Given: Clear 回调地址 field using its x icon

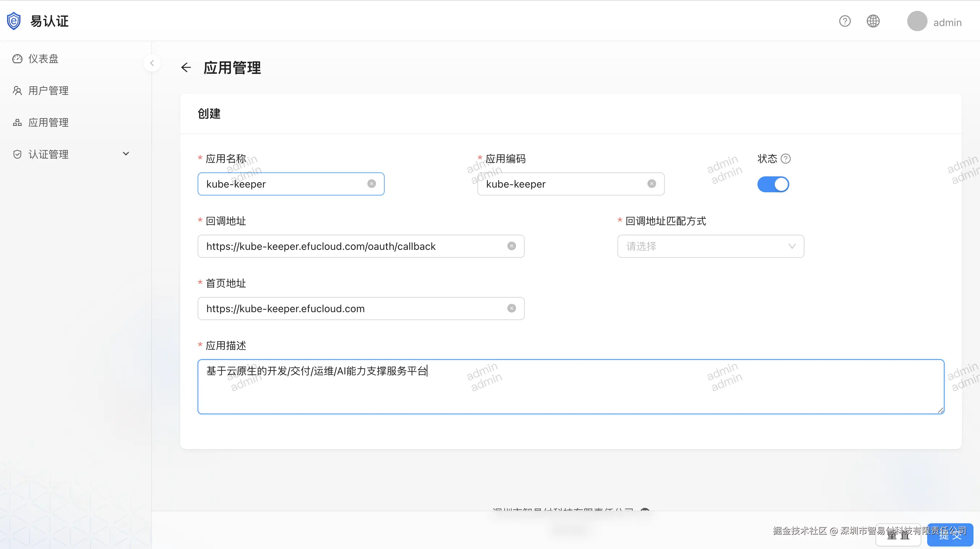Looking at the screenshot, I should click(x=511, y=246).
